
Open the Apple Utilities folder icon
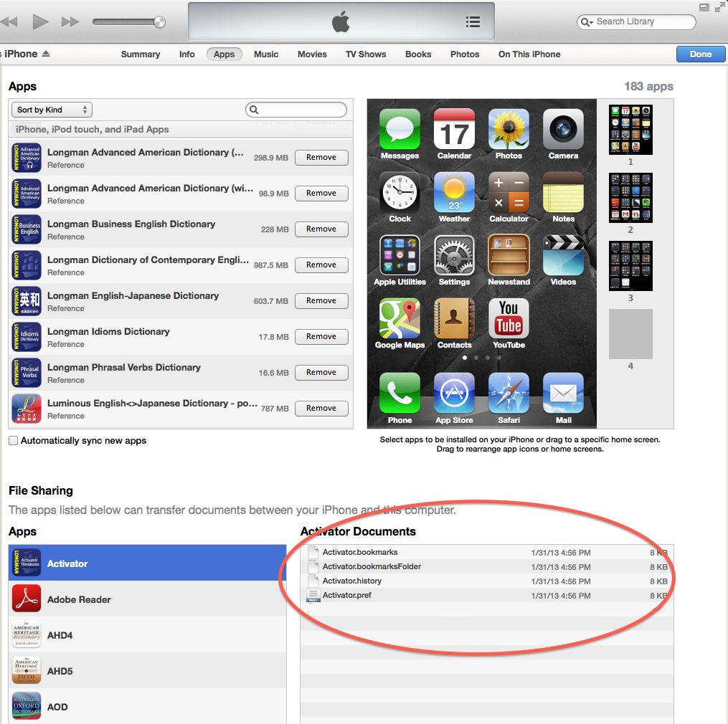400,255
